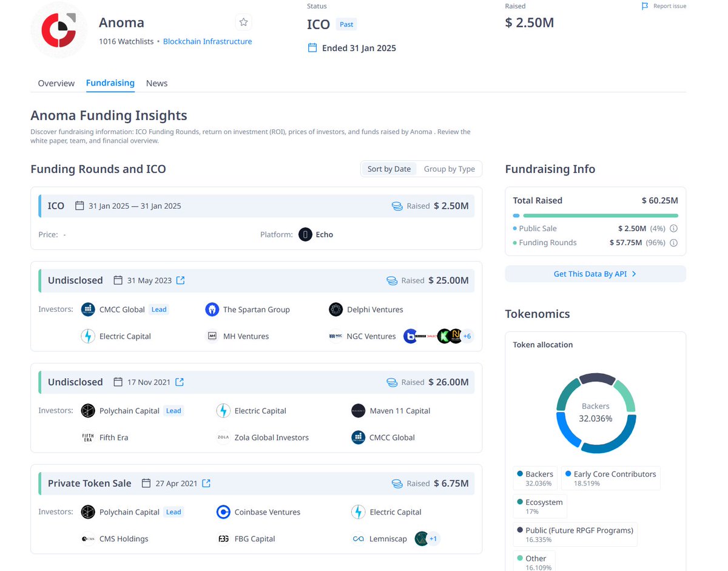Screen dimensions: 728x571
Task: Click the 1016 Watchlists text
Action: 126,41
